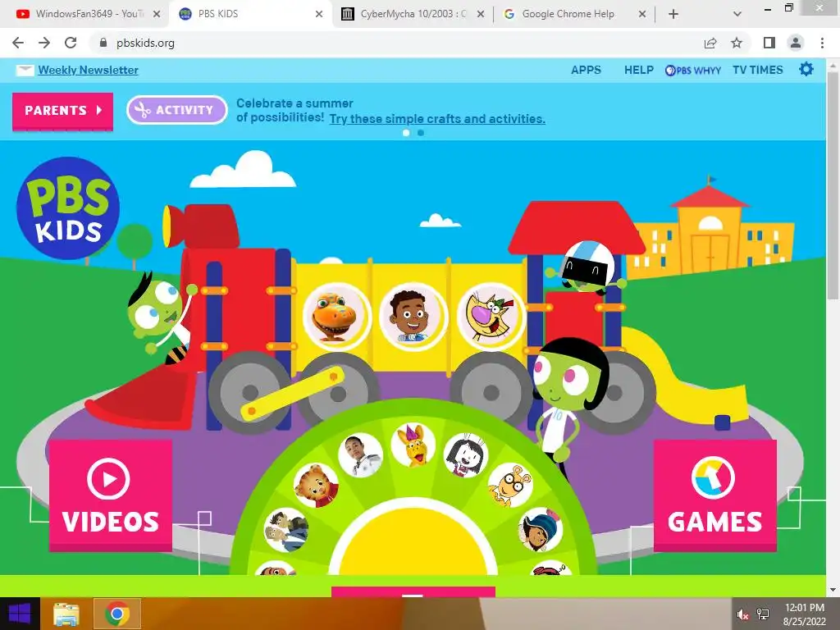This screenshot has width=840, height=630.
Task: Open the Weekly Newsletter link
Action: (89, 71)
